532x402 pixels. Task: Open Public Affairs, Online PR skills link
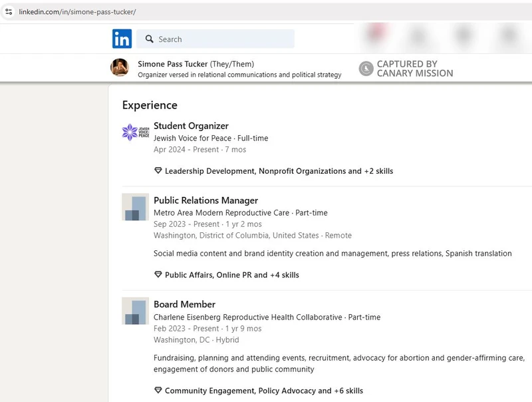coord(232,275)
